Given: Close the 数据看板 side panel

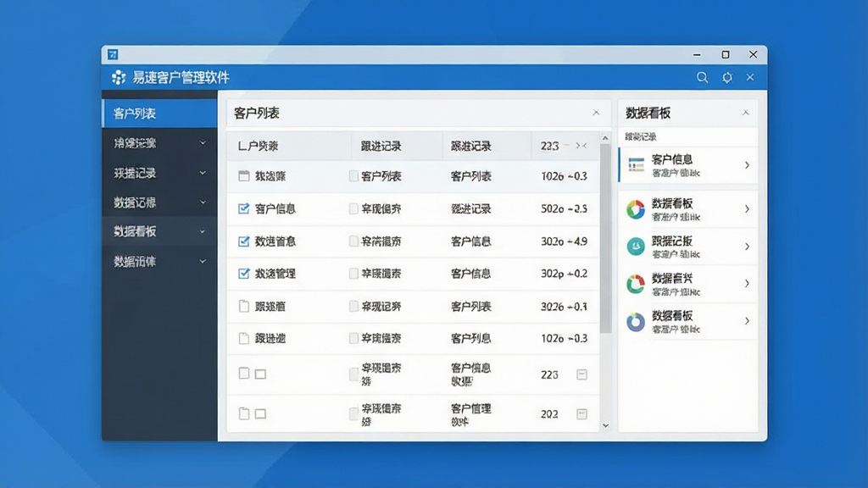Looking at the screenshot, I should pos(746,113).
